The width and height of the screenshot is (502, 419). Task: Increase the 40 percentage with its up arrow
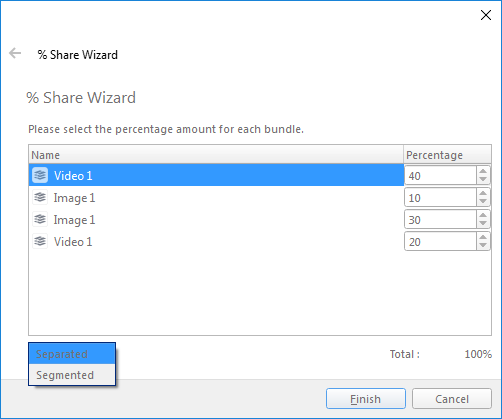pyautogui.click(x=483, y=171)
